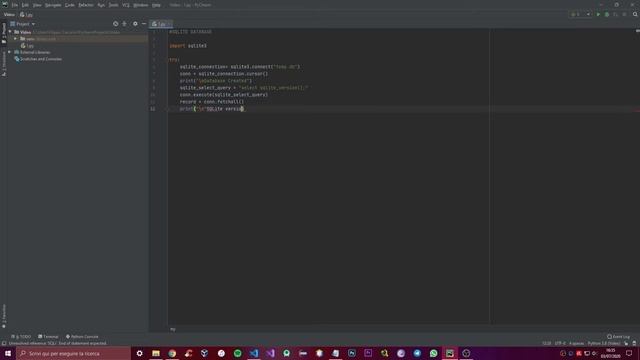Click the lock read-only icon in status bar
The width and height of the screenshot is (640, 360).
pos(626,343)
